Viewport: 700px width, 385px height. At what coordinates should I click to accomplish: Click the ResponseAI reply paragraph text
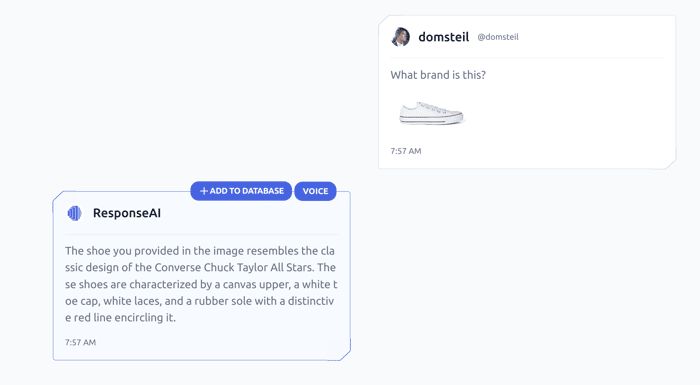[201, 284]
